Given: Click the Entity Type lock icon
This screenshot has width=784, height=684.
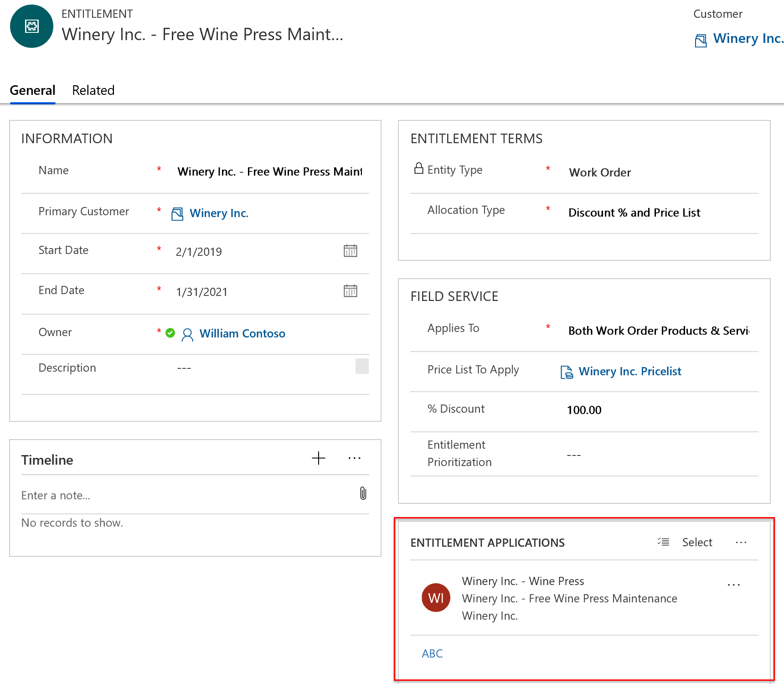Looking at the screenshot, I should point(418,169).
